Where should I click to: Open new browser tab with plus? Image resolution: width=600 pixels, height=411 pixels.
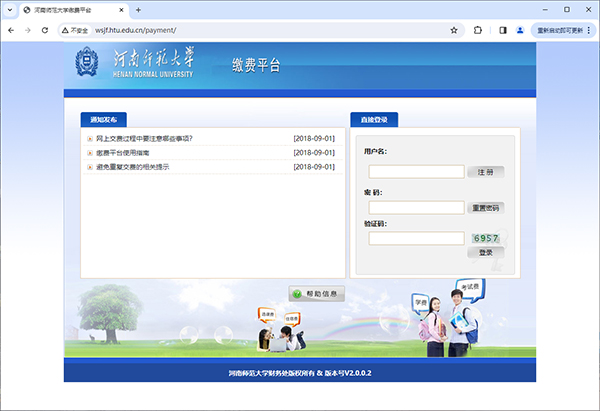click(x=138, y=9)
